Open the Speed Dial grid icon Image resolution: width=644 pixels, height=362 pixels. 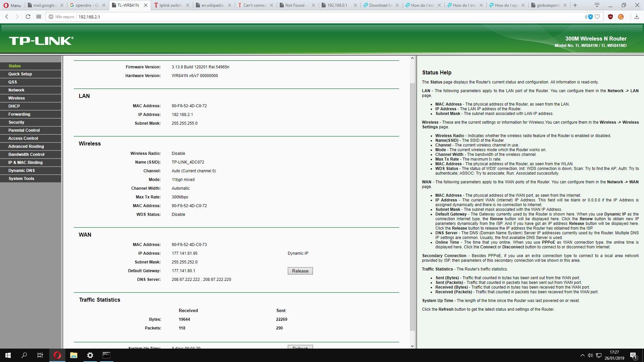coord(39,17)
